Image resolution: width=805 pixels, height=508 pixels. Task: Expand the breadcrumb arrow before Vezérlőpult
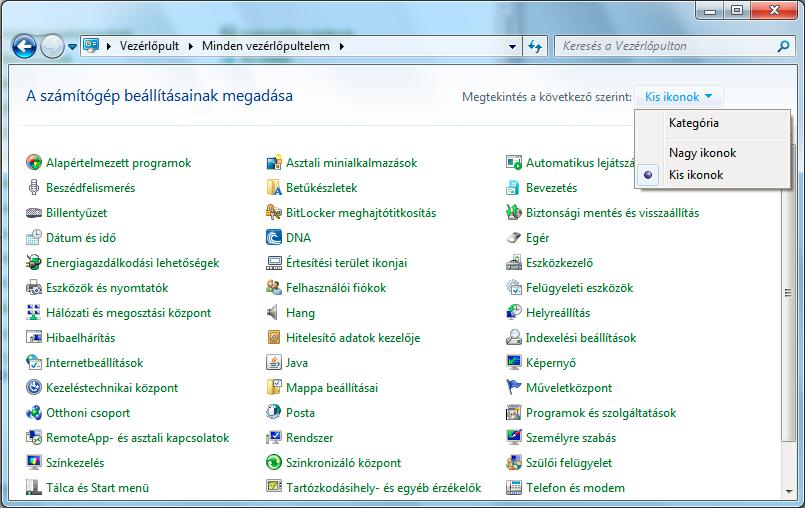click(108, 46)
